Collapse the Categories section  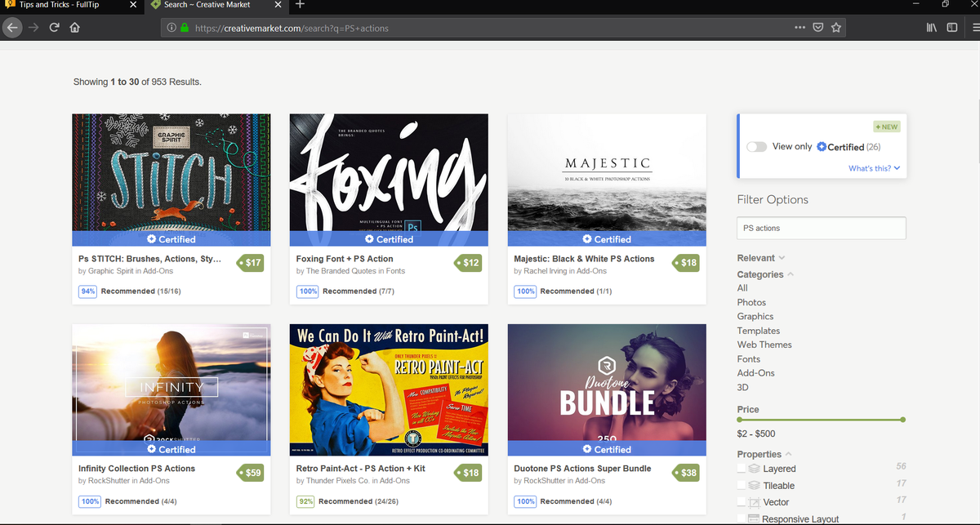click(x=765, y=274)
